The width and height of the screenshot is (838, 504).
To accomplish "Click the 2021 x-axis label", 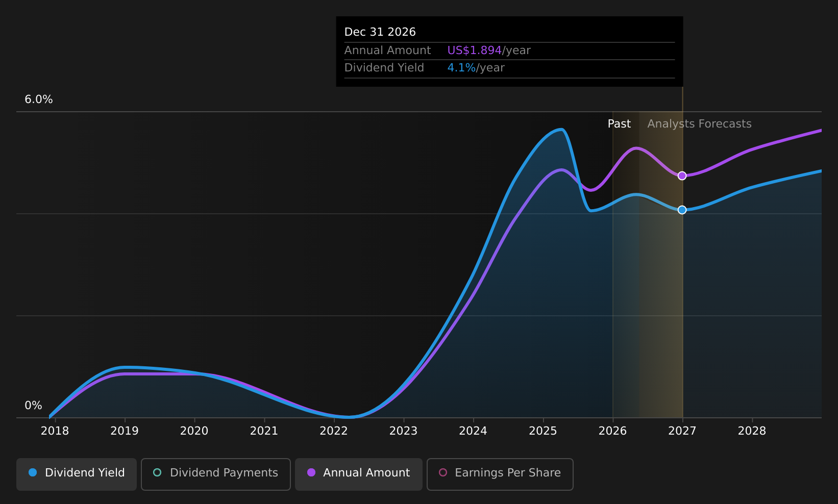I will click(x=264, y=431).
